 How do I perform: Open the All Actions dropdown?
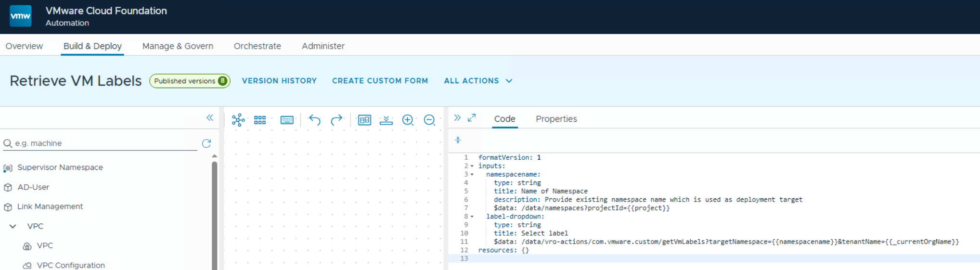[478, 81]
